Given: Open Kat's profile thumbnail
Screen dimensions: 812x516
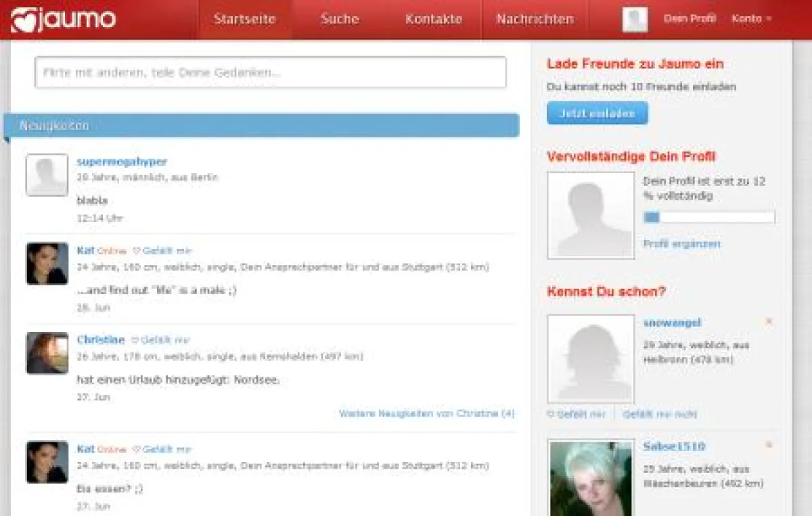Looking at the screenshot, I should pyautogui.click(x=46, y=263).
